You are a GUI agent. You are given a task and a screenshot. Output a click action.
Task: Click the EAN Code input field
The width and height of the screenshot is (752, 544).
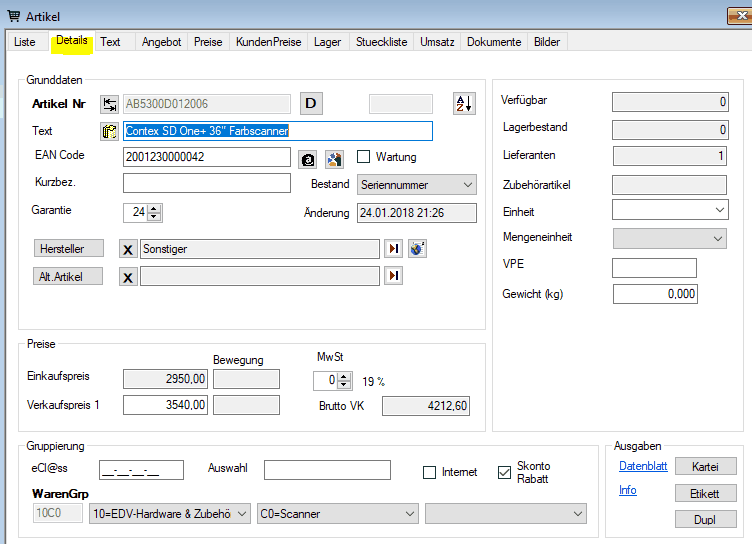click(x=207, y=157)
